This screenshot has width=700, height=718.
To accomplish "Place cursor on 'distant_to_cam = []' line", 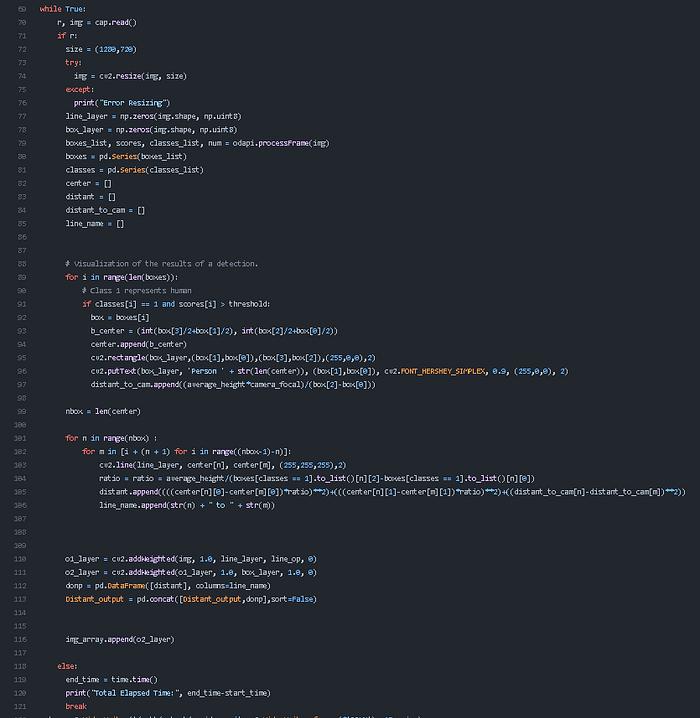I will coord(105,210).
